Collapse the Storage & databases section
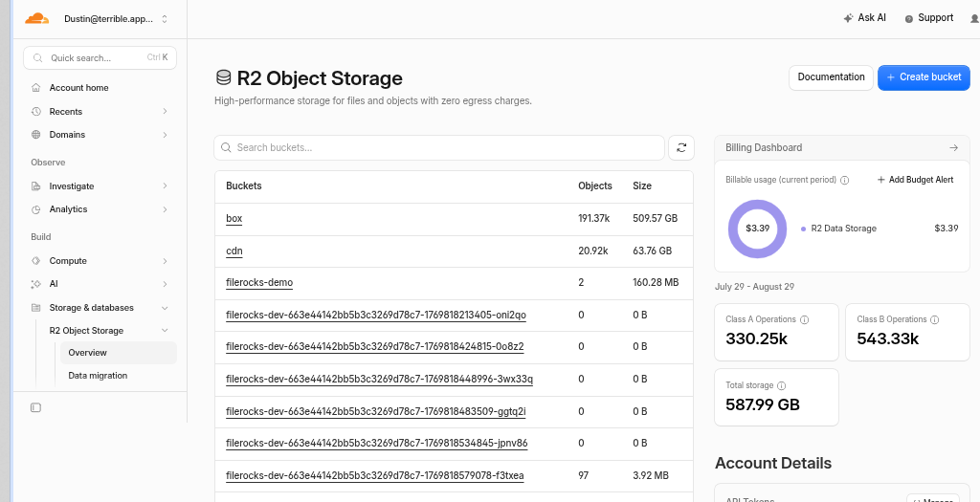Viewport: 980px width, 502px height. pyautogui.click(x=165, y=308)
